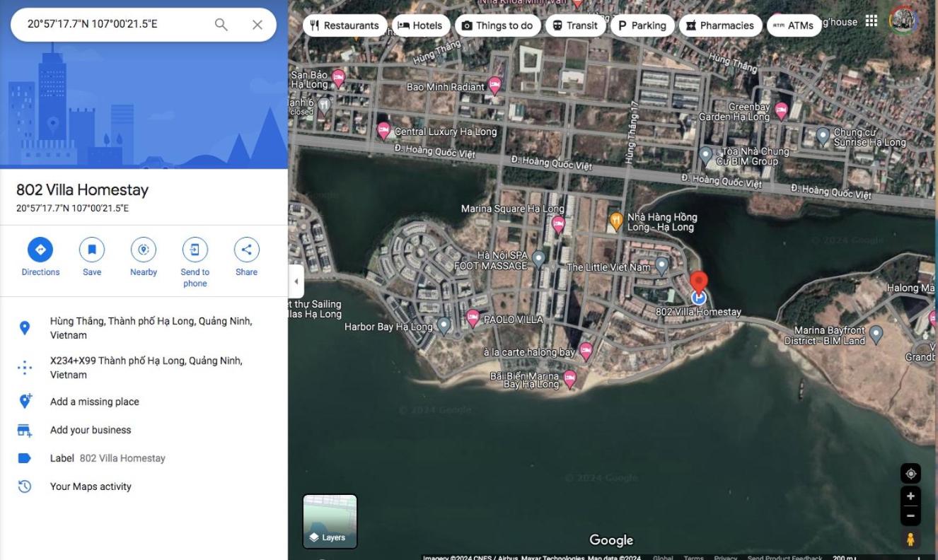
Task: Open Your Maps activity
Action: coord(144,486)
